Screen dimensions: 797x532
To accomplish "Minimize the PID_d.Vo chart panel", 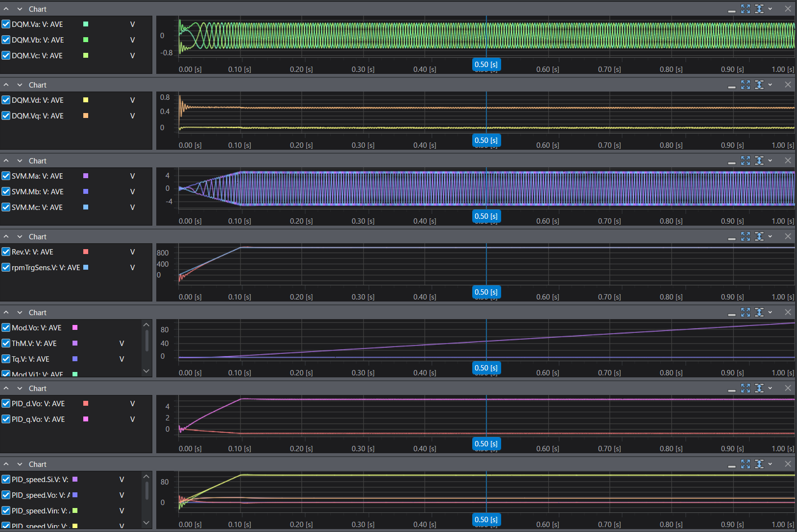I will 732,390.
